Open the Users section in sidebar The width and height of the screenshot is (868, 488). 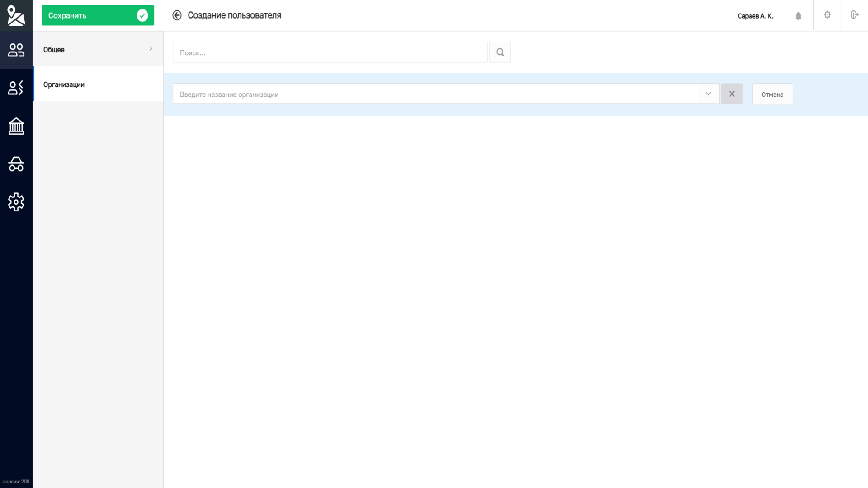click(16, 50)
